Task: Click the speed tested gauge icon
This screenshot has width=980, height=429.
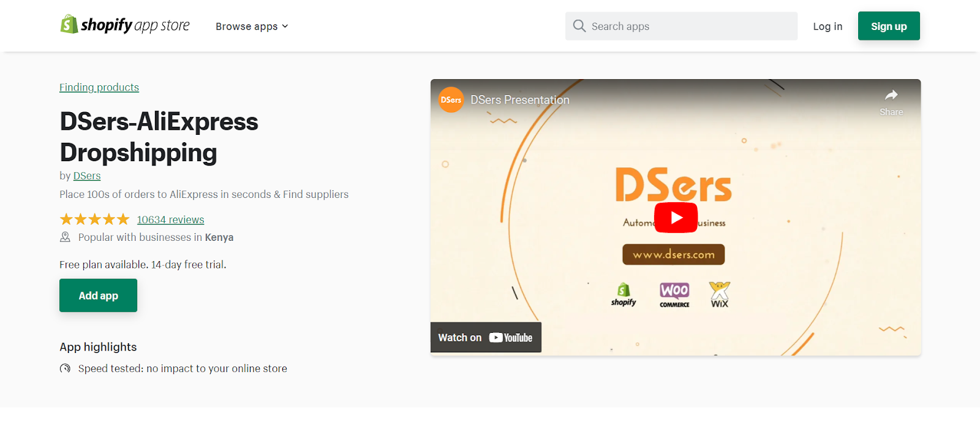Action: pos(65,368)
